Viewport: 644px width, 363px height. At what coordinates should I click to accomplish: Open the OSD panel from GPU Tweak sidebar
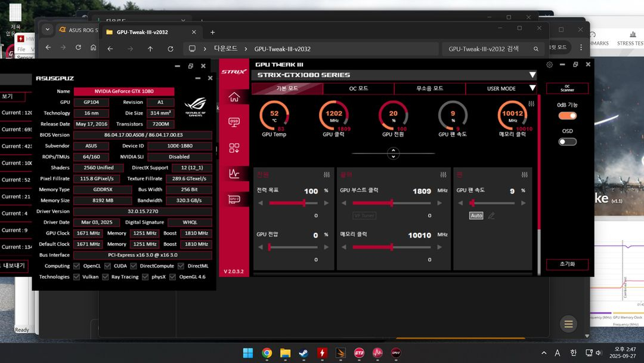click(234, 122)
